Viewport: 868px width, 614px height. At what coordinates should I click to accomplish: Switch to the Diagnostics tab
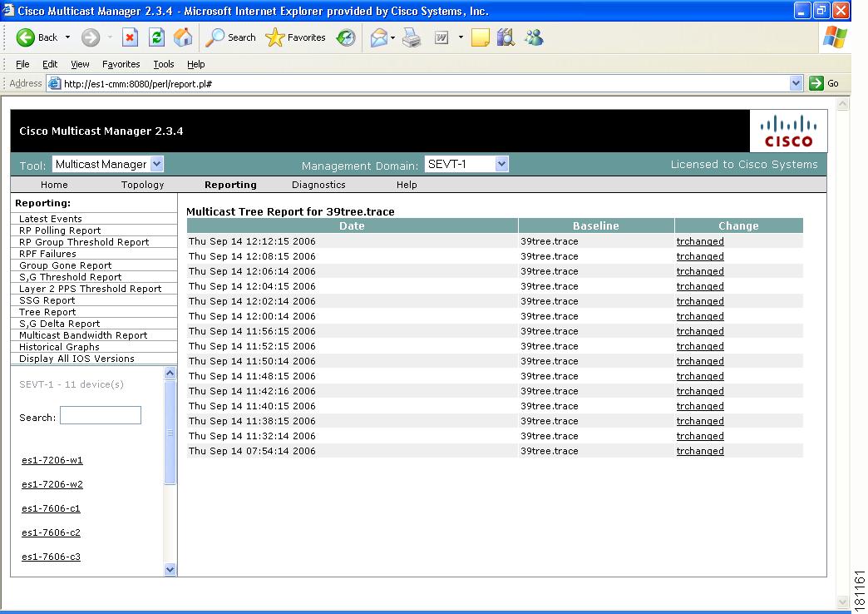click(318, 185)
